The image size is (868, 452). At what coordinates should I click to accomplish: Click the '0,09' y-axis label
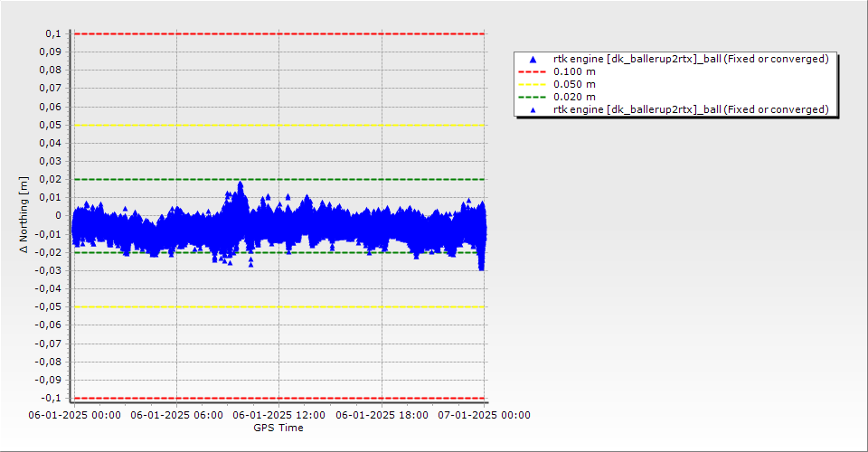click(51, 52)
